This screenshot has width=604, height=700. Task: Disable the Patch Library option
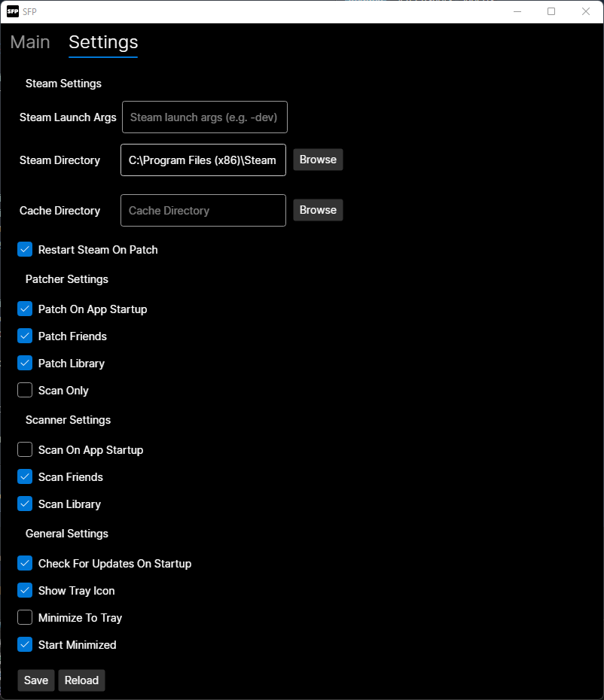(x=26, y=364)
